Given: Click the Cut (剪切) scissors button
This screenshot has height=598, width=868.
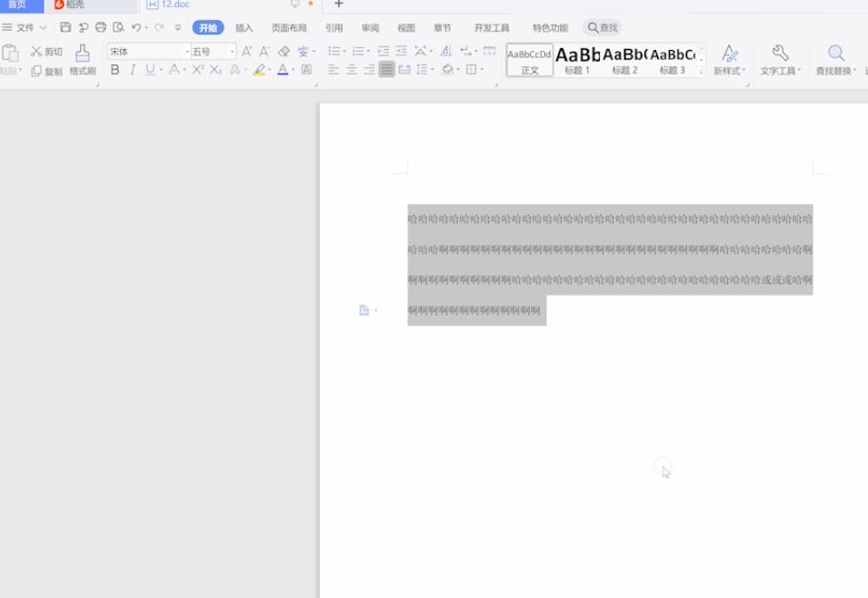Looking at the screenshot, I should pos(46,52).
